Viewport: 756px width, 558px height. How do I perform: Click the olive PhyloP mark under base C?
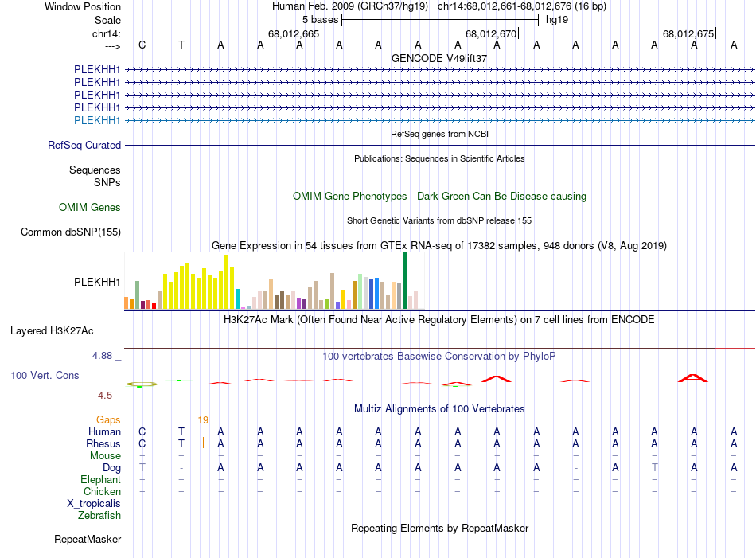pyautogui.click(x=142, y=384)
